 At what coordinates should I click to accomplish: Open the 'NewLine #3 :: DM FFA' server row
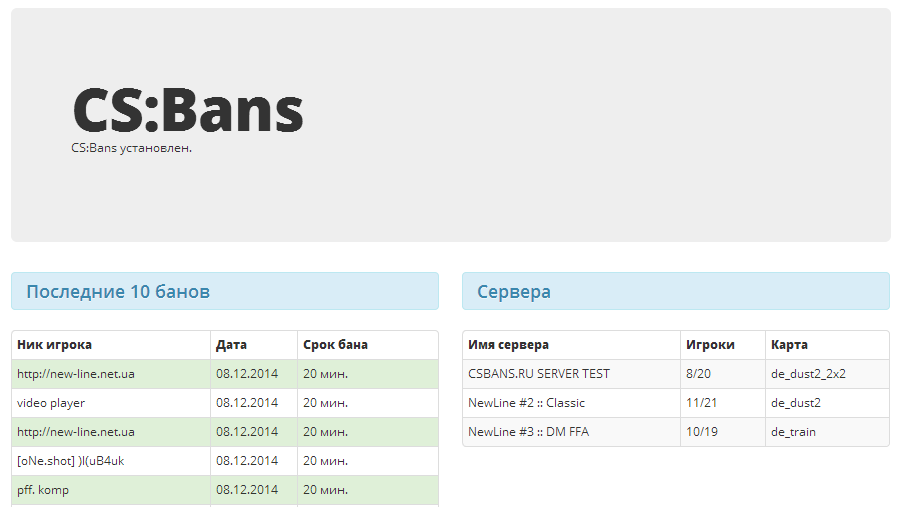(x=676, y=432)
